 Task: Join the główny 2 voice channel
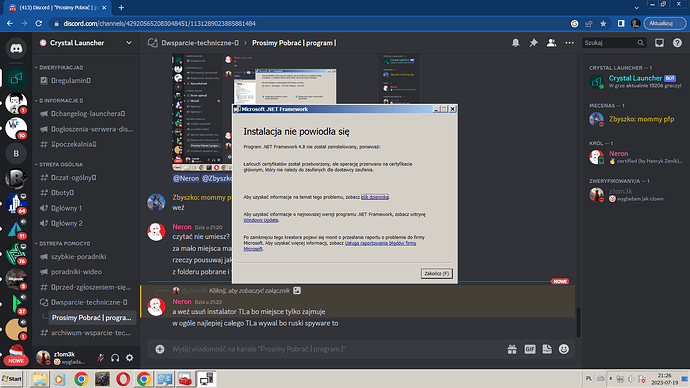pyautogui.click(x=86, y=223)
